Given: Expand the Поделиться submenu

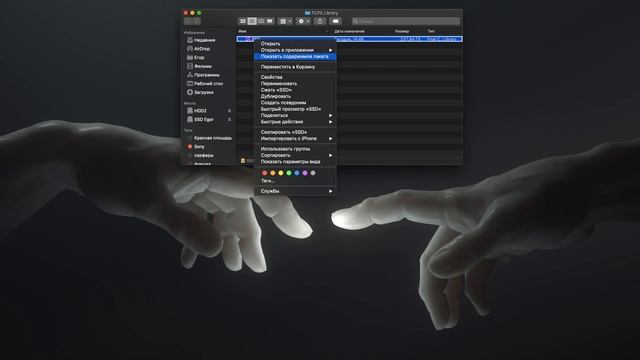Looking at the screenshot, I should tap(295, 116).
